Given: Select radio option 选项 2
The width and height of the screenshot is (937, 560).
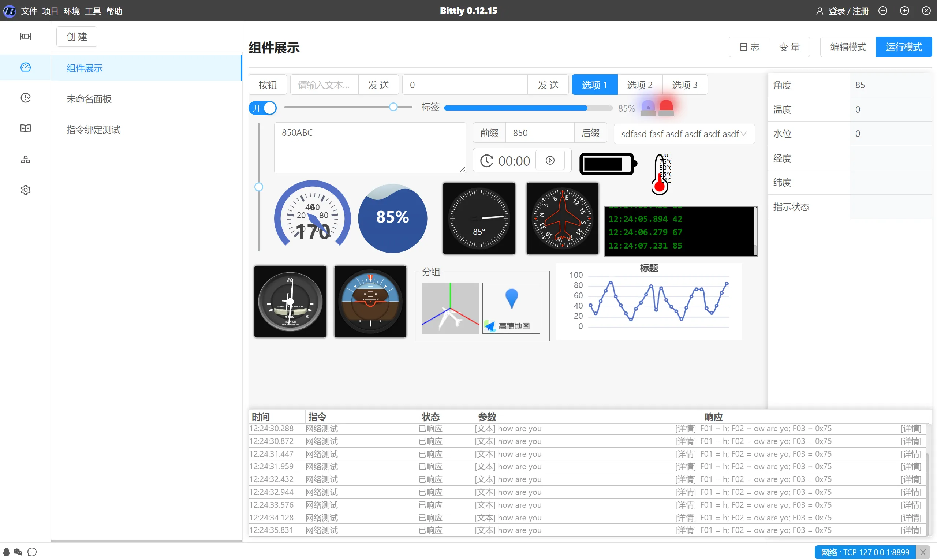Looking at the screenshot, I should pyautogui.click(x=640, y=85).
